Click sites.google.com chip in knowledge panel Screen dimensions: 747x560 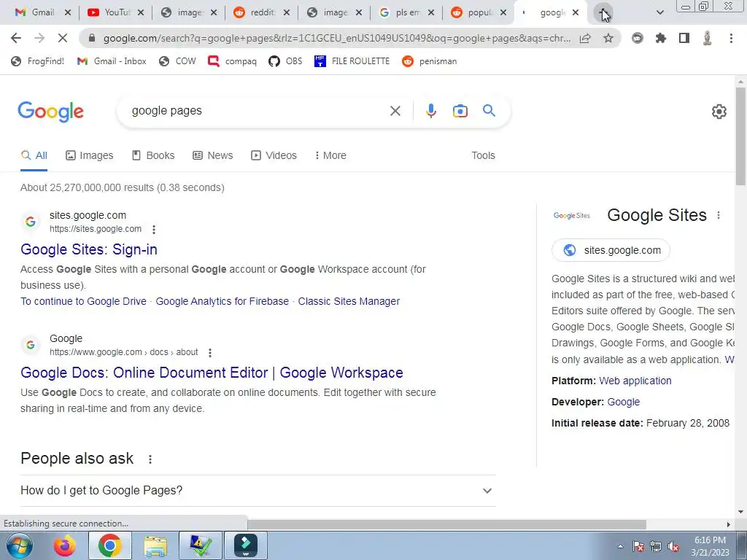(611, 250)
